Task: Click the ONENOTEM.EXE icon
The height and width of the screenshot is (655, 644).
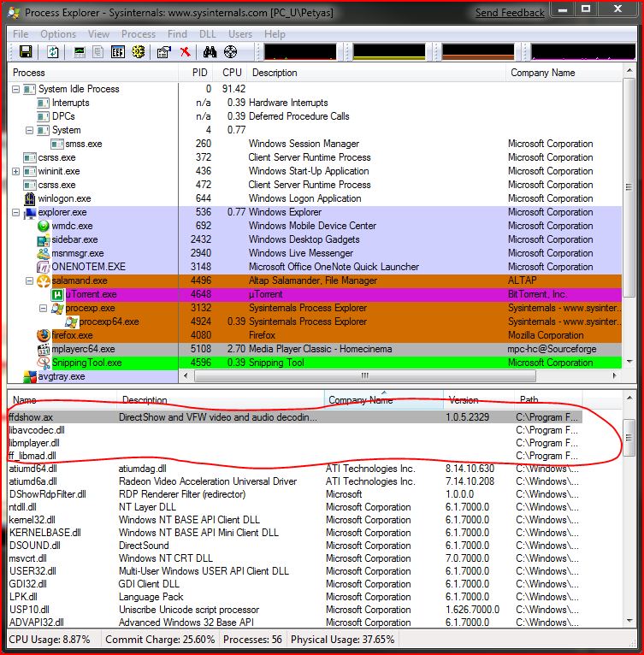Action: pos(44,267)
